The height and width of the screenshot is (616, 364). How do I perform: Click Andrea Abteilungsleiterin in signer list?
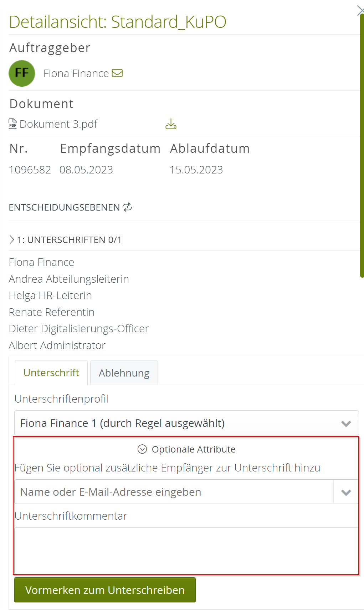(69, 279)
